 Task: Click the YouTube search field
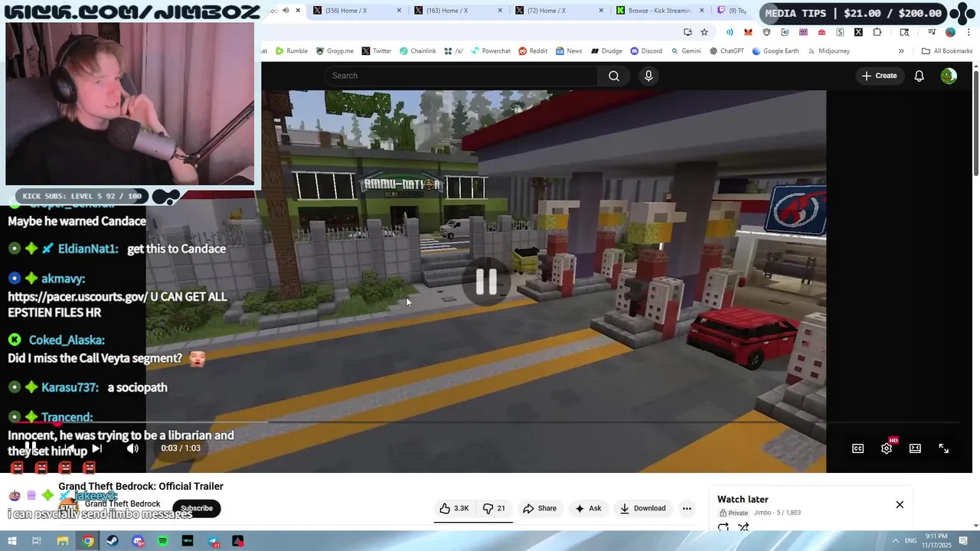point(462,76)
